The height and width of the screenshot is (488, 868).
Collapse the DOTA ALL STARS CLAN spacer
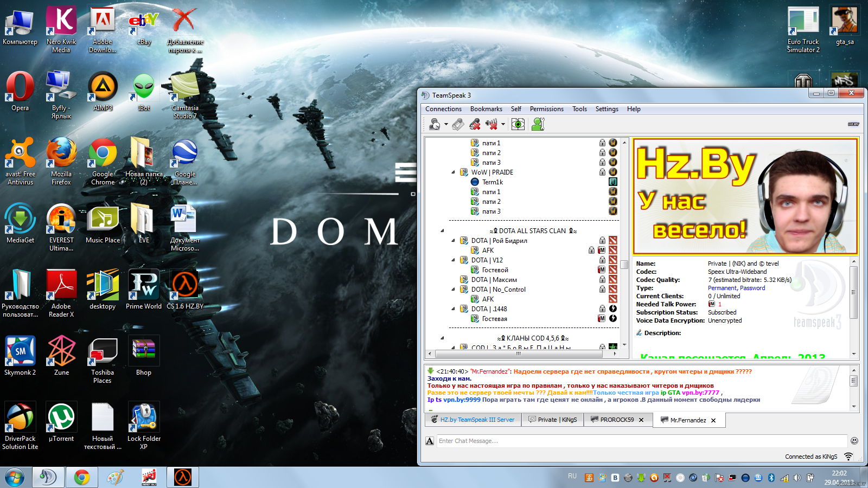point(443,231)
